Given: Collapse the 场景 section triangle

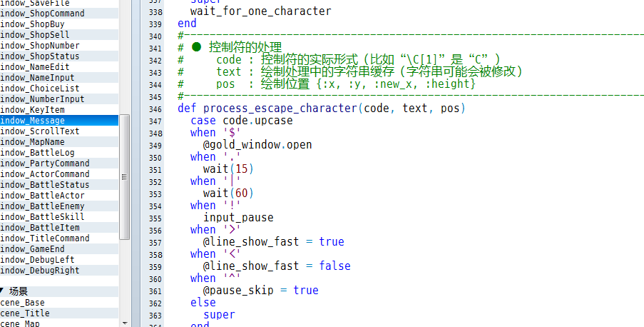Looking at the screenshot, I should [1, 291].
